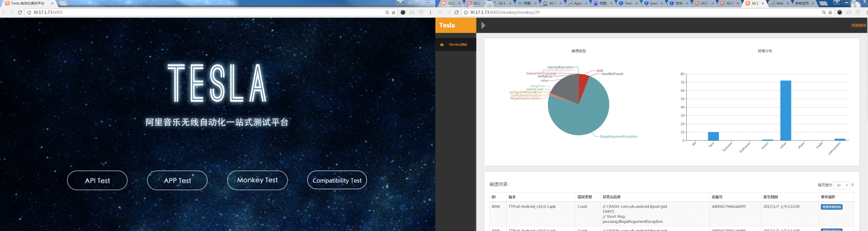Go forward in right browser window
868x231 pixels.
[x=448, y=12]
